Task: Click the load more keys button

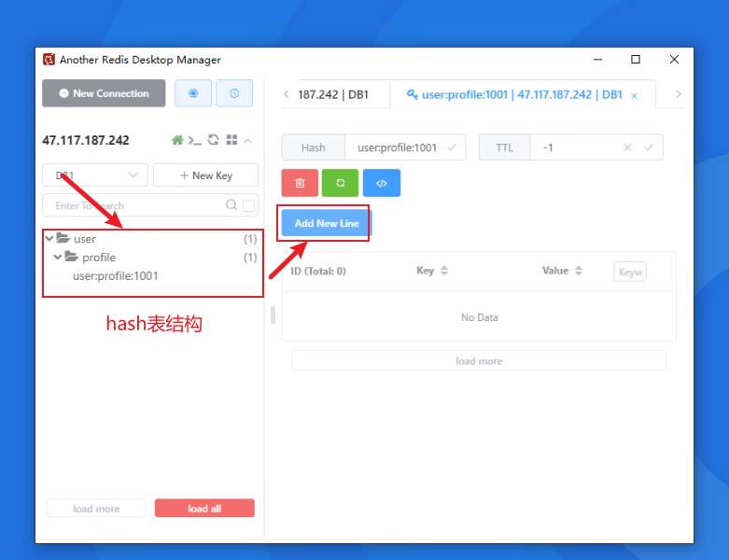Action: tap(96, 509)
